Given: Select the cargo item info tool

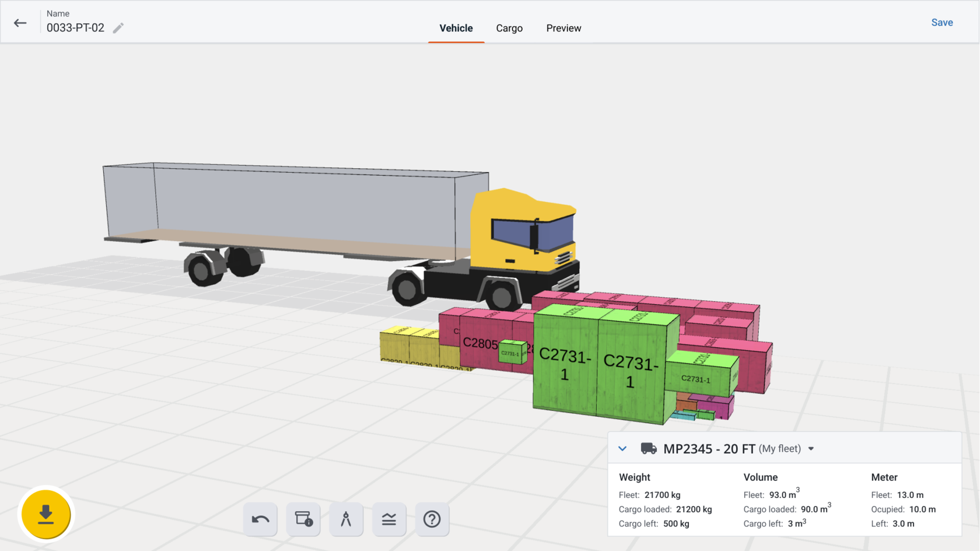Looking at the screenshot, I should (x=303, y=519).
